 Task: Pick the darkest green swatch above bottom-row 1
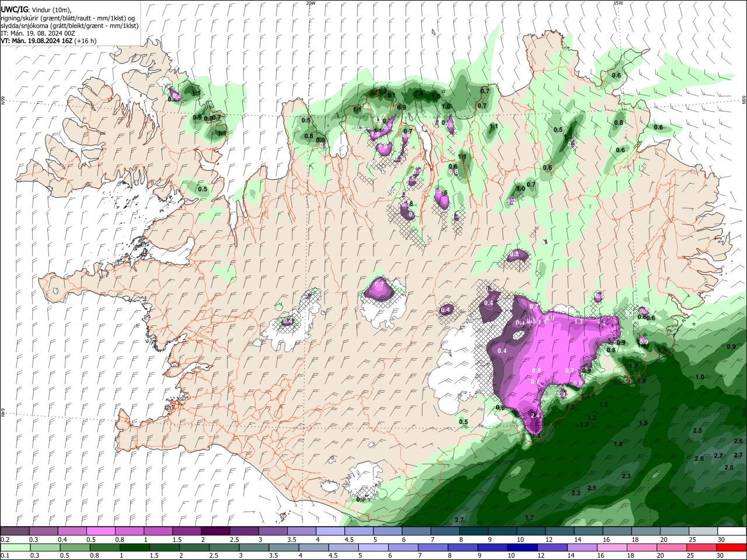tap(135, 547)
